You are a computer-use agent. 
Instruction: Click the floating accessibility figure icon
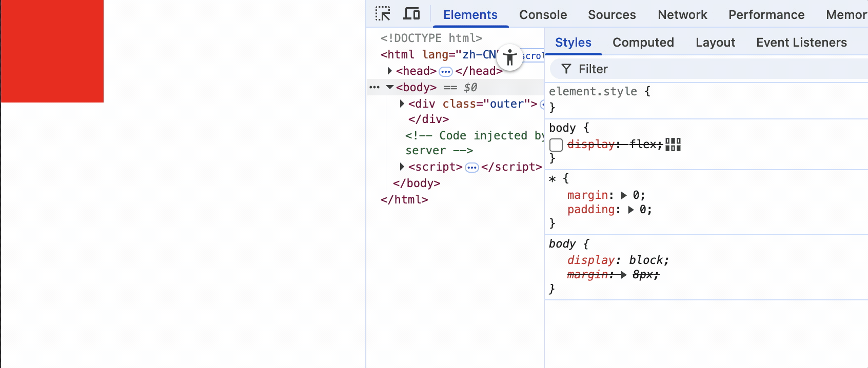click(x=510, y=57)
